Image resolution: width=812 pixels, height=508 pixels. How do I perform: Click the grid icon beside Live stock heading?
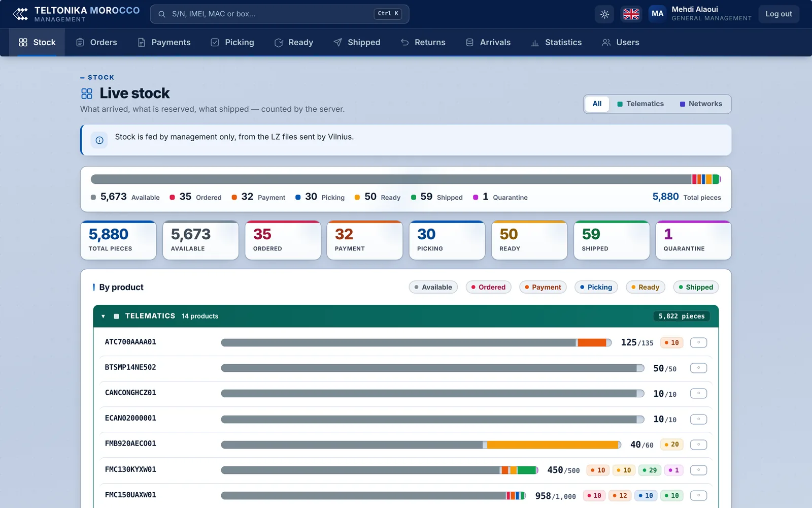click(87, 93)
